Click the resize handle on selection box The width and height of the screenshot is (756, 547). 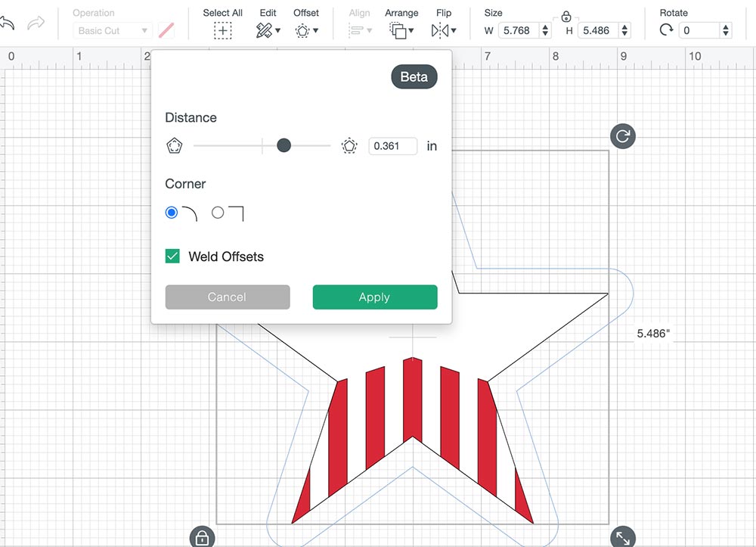tap(622, 536)
